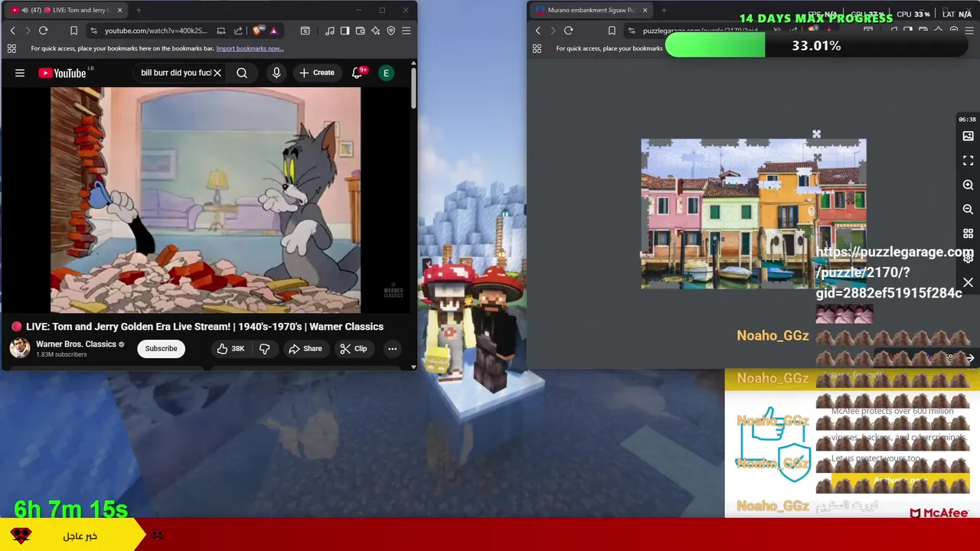Viewport: 980px width, 551px height.
Task: Share the YouTube page link
Action: tap(238, 31)
